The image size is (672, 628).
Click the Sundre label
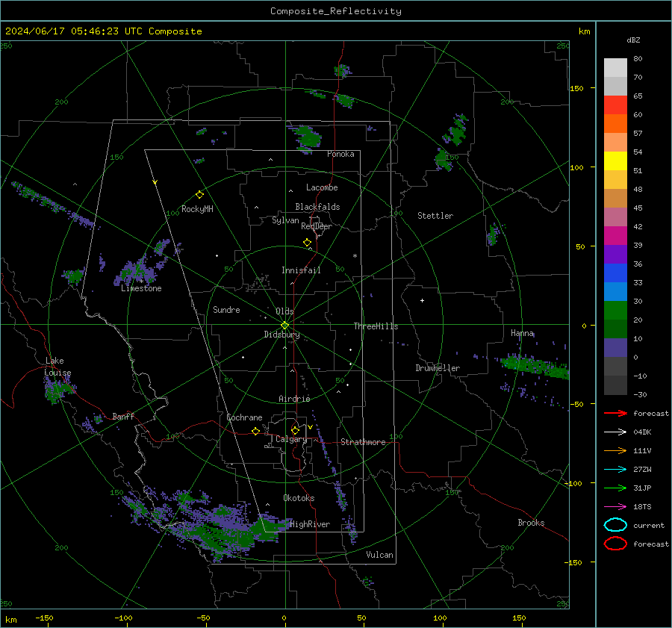226,309
